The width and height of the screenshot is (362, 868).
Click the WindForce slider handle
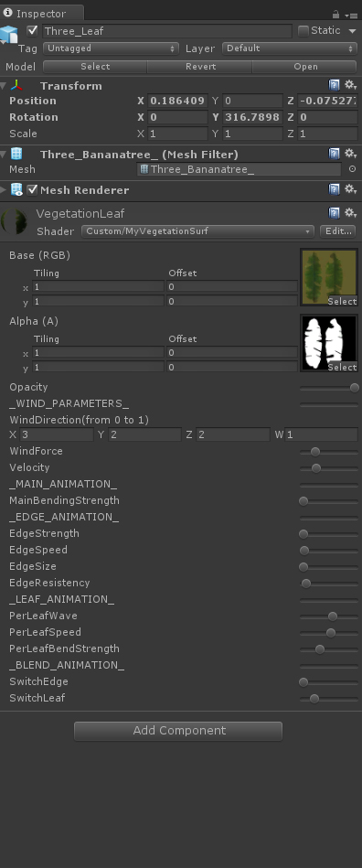(x=315, y=452)
